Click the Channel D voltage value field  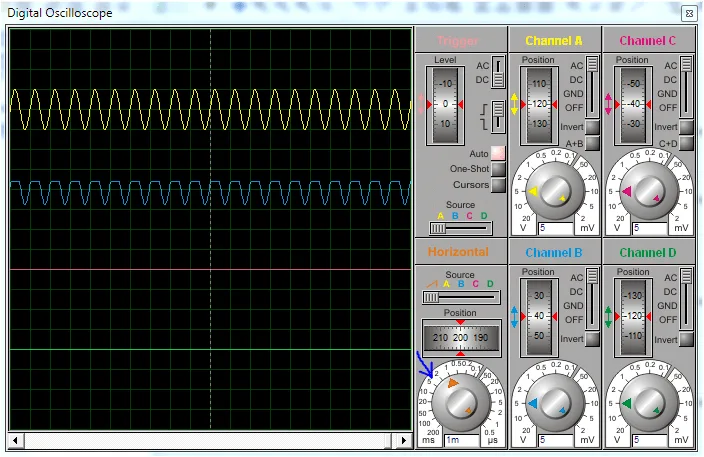pos(650,440)
